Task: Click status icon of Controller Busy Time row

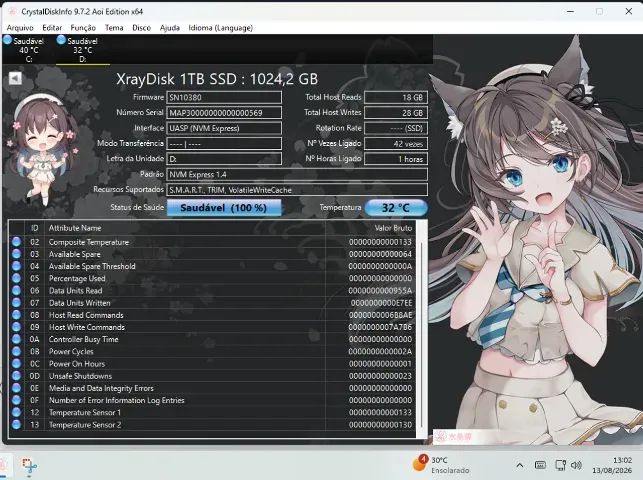Action: pyautogui.click(x=16, y=339)
